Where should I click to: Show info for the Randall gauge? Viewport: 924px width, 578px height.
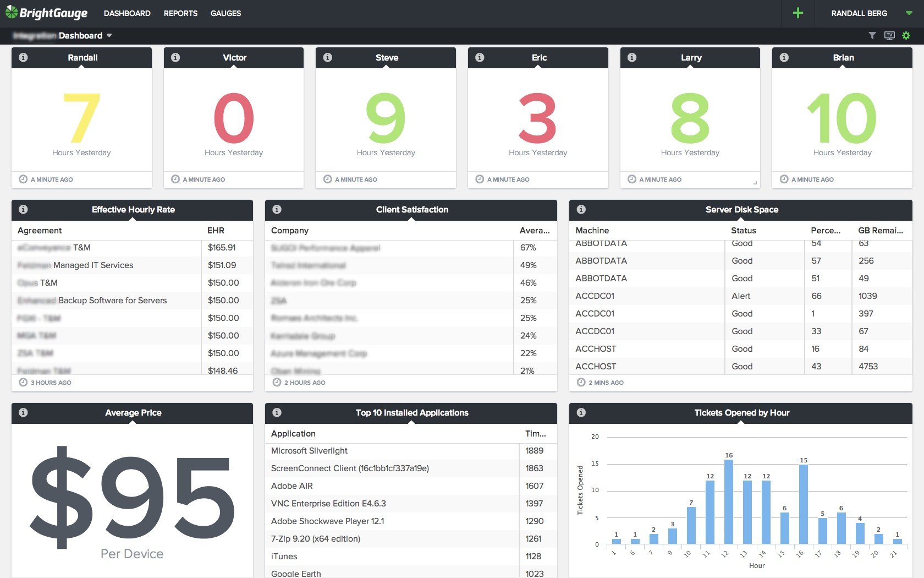[x=23, y=57]
